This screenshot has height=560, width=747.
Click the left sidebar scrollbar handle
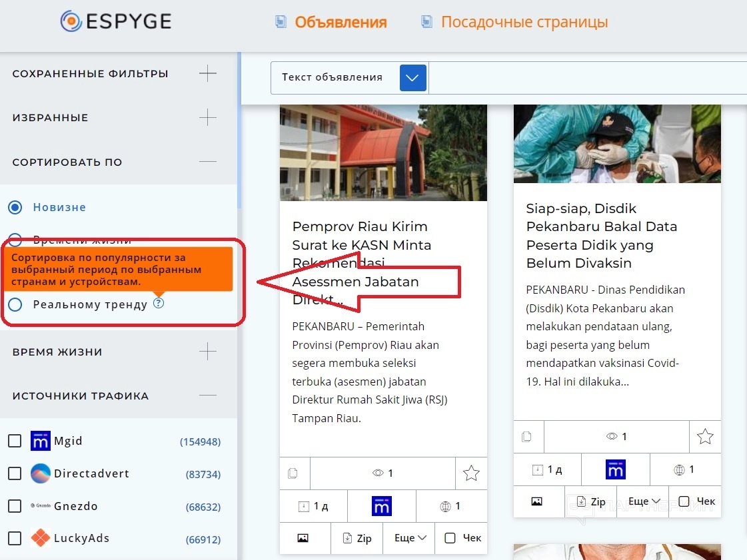pyautogui.click(x=239, y=130)
